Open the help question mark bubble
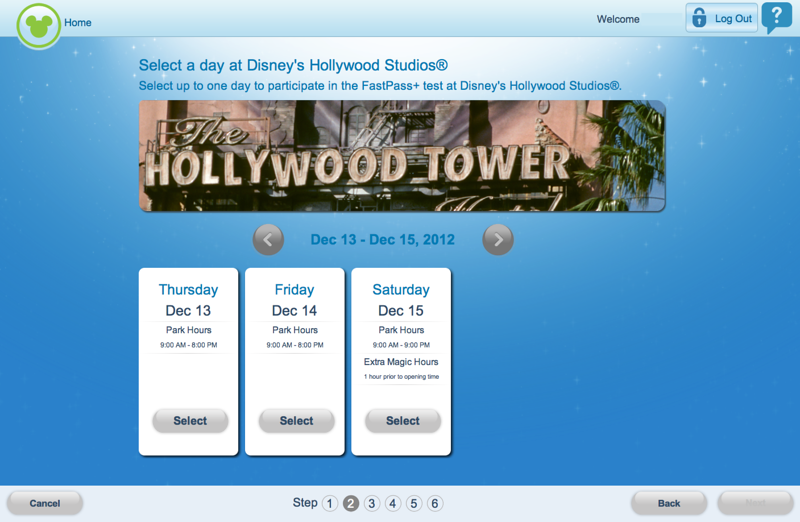Image resolution: width=800 pixels, height=522 pixels. [776, 17]
